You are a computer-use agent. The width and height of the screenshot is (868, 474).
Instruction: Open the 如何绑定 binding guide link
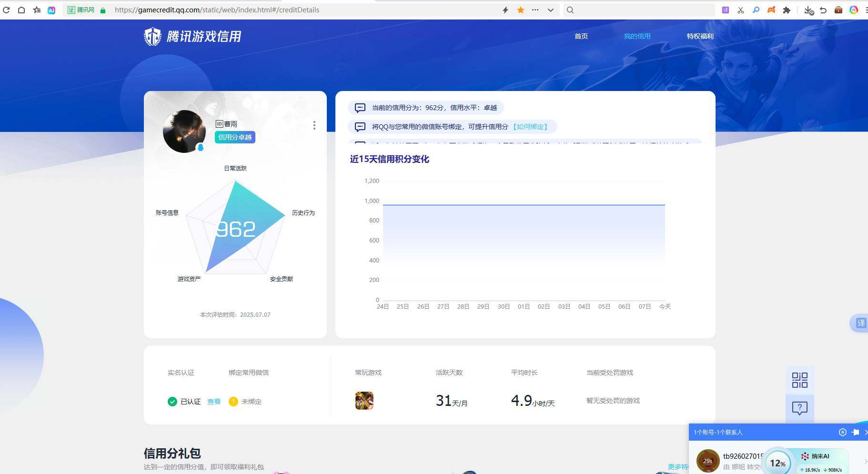531,127
